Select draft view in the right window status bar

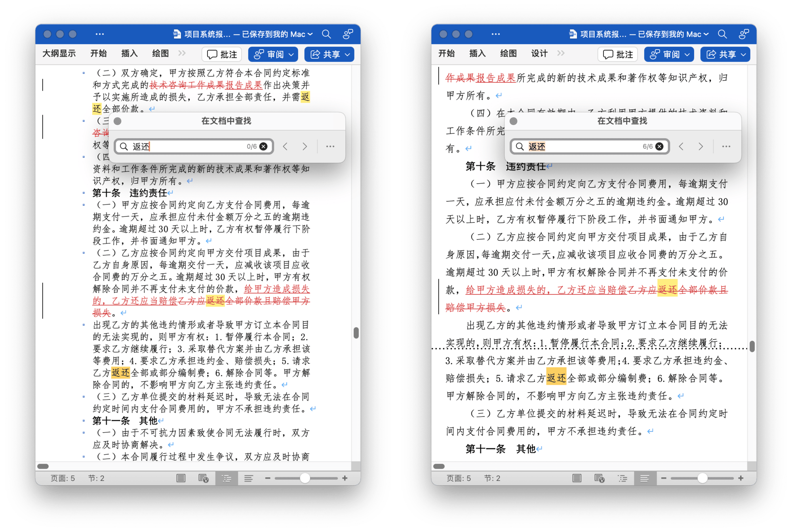pyautogui.click(x=645, y=478)
